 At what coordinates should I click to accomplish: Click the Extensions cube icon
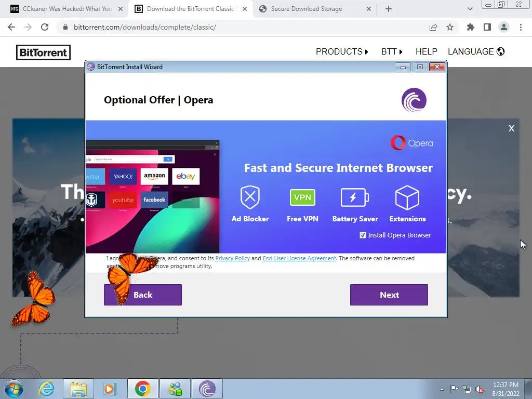[x=407, y=197]
